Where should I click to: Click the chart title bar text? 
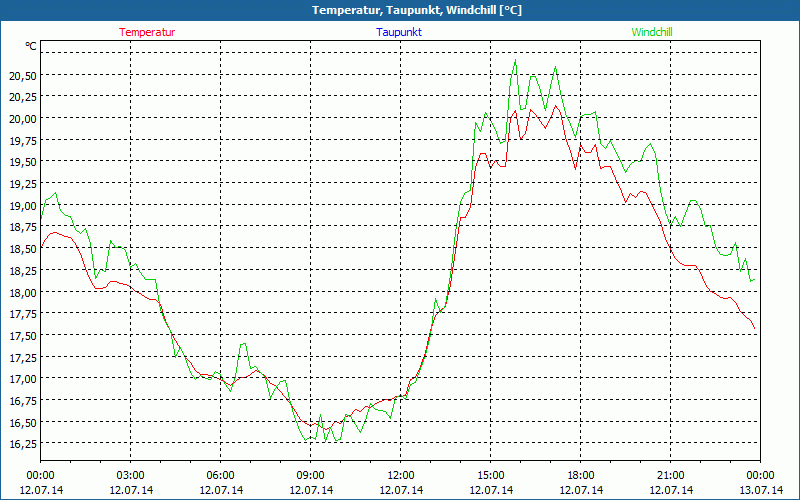(402, 10)
